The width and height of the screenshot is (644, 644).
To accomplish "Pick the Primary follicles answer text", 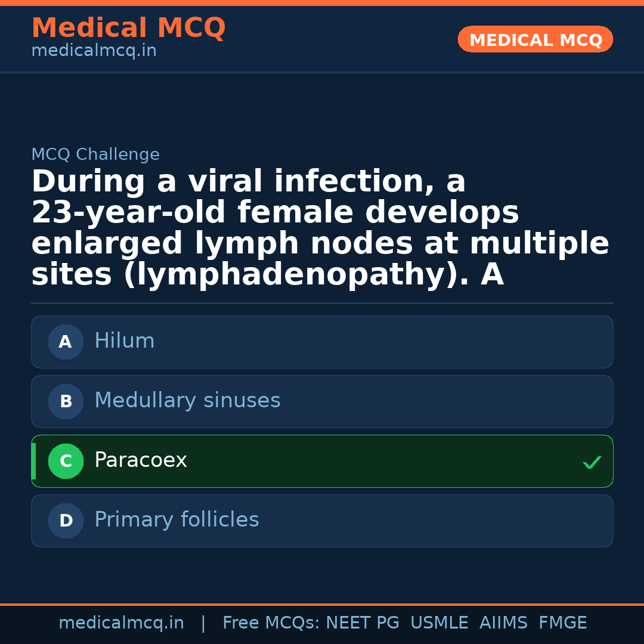I will pyautogui.click(x=177, y=520).
